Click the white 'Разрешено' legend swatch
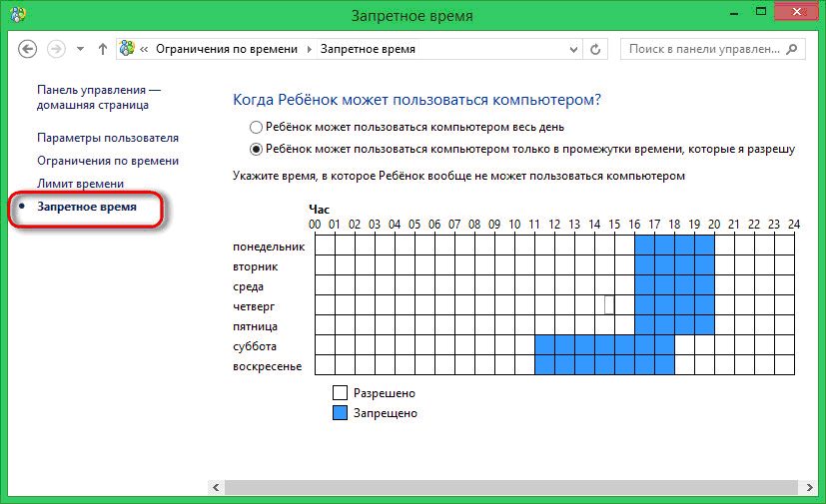This screenshot has height=504, width=826. pyautogui.click(x=340, y=393)
